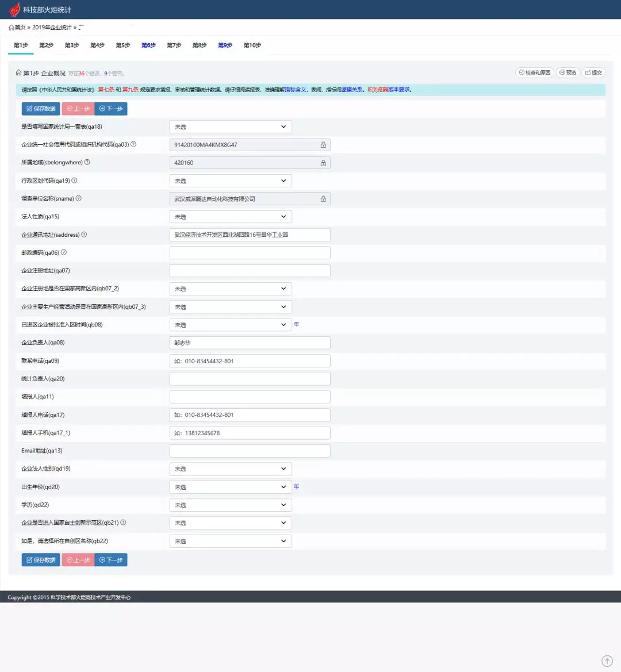This screenshot has height=672, width=621.
Task: Open the 指标含义 link in notice
Action: 296,90
